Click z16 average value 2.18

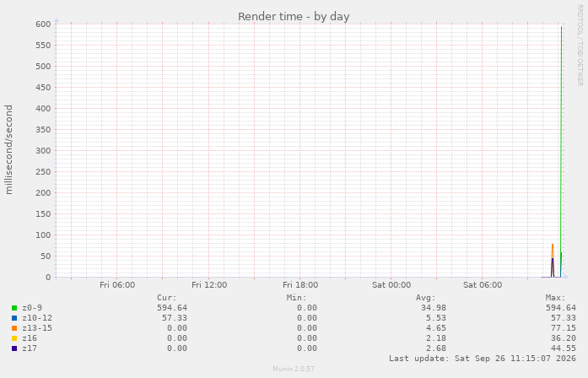(436, 338)
